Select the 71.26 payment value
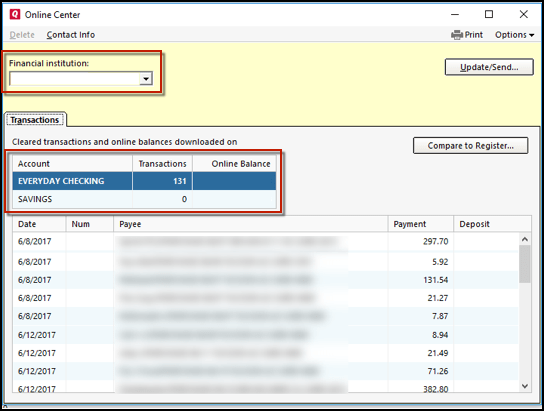 coord(437,371)
